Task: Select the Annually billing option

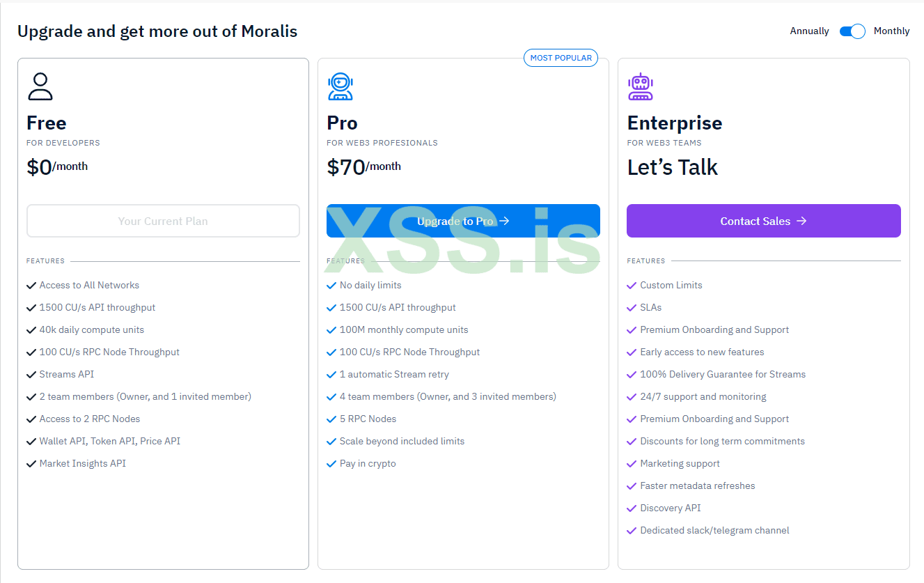Action: pos(809,31)
